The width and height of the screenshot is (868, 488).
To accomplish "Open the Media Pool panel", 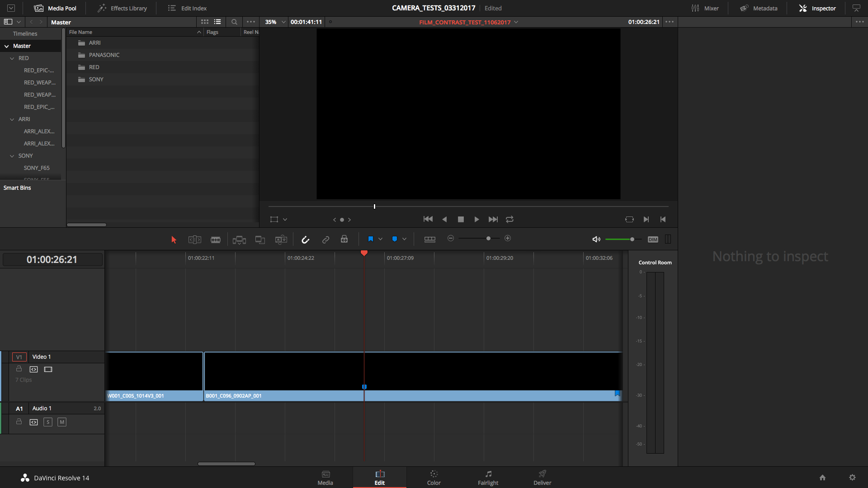I will (x=55, y=8).
